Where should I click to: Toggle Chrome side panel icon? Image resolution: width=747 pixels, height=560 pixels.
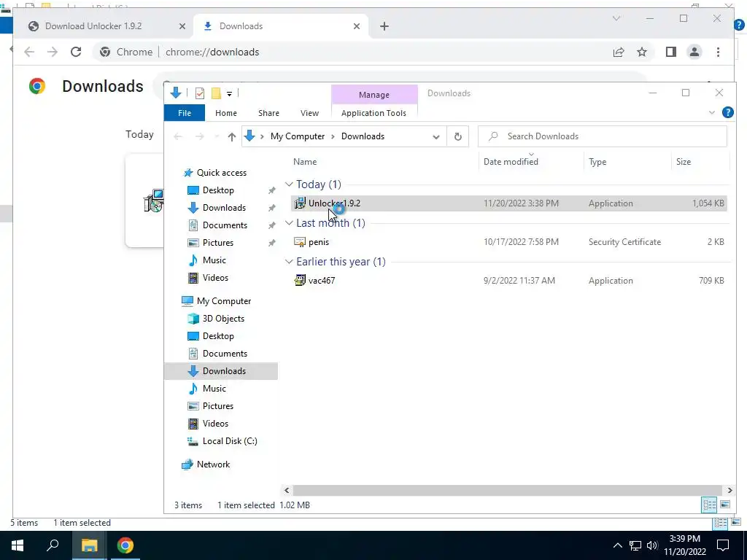pyautogui.click(x=671, y=52)
